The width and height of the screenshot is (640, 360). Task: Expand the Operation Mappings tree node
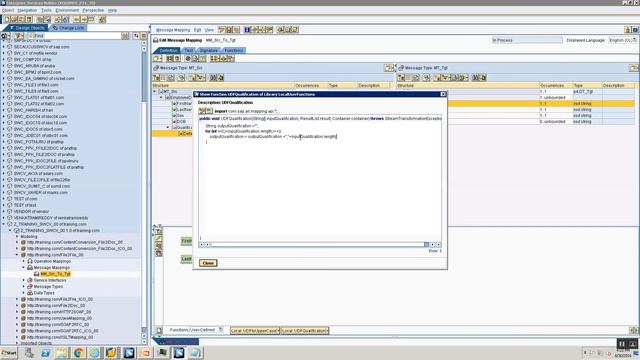[24, 261]
